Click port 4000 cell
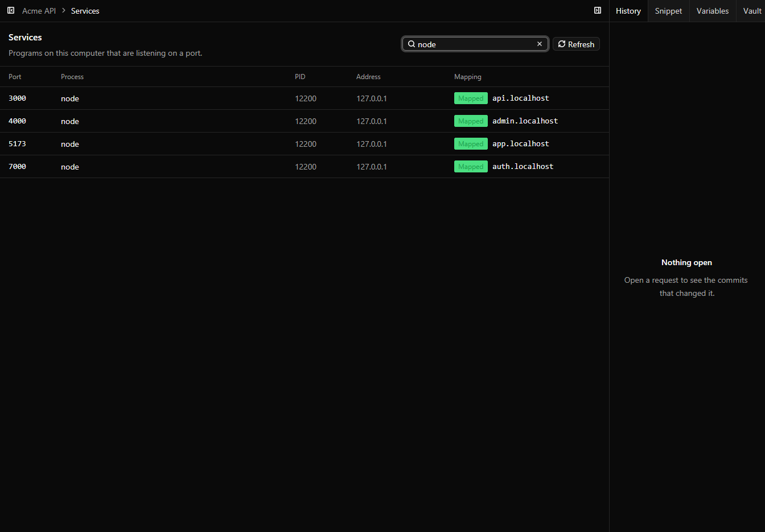Screen dimensions: 765x532 point(17,121)
